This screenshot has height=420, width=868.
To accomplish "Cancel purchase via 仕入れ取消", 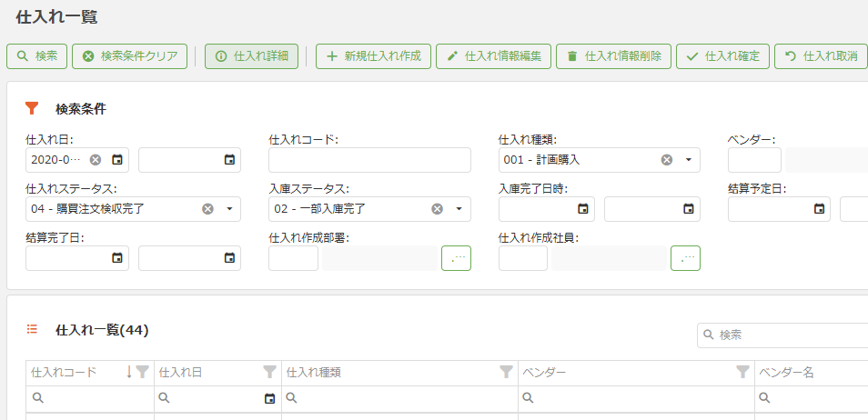I will pyautogui.click(x=820, y=56).
